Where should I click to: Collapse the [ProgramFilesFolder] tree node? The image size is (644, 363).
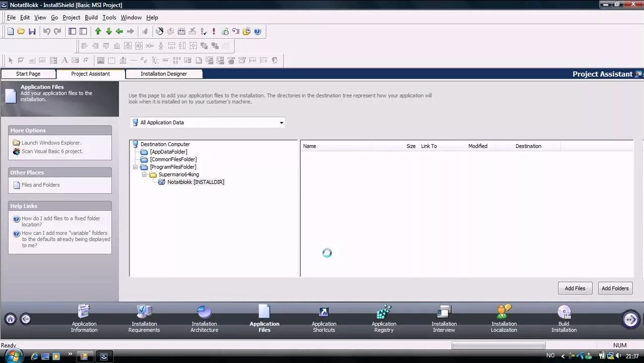click(135, 167)
